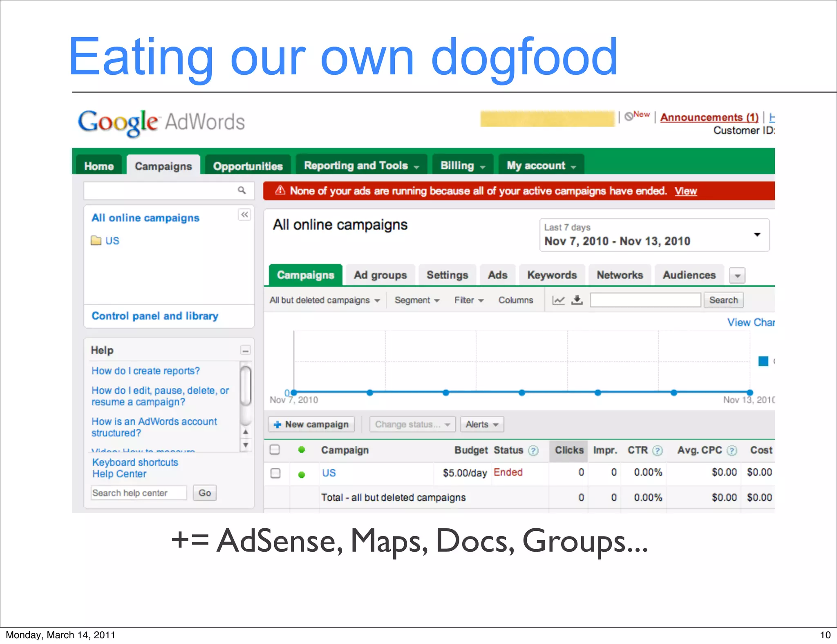Viewport: 837px width, 644px height.
Task: Select the green Campaigns sub-tab
Action: 305,275
